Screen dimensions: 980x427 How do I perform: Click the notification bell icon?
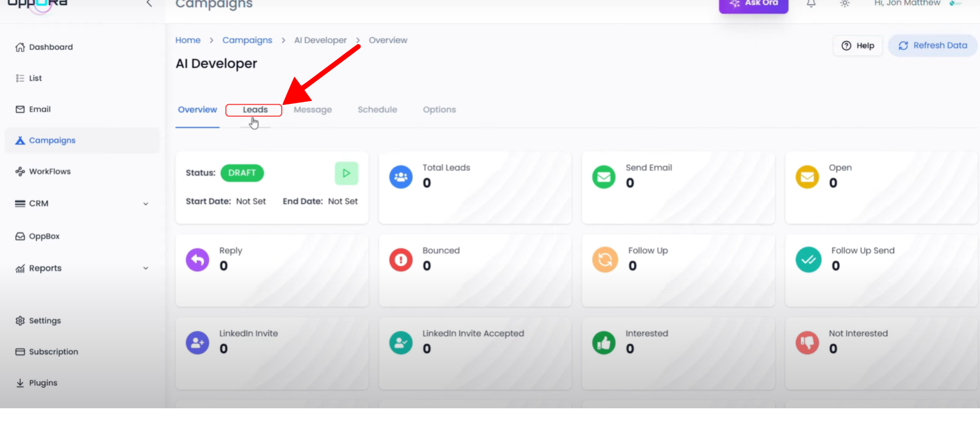pos(811,4)
